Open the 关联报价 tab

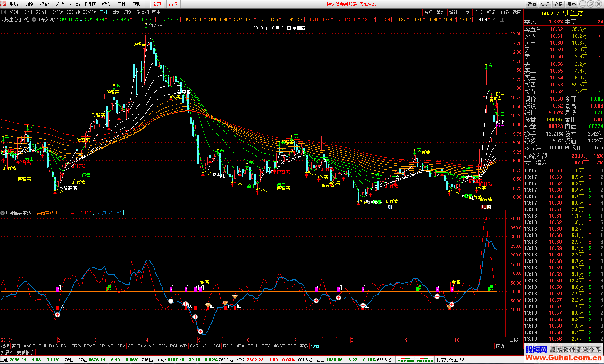click(x=25, y=352)
